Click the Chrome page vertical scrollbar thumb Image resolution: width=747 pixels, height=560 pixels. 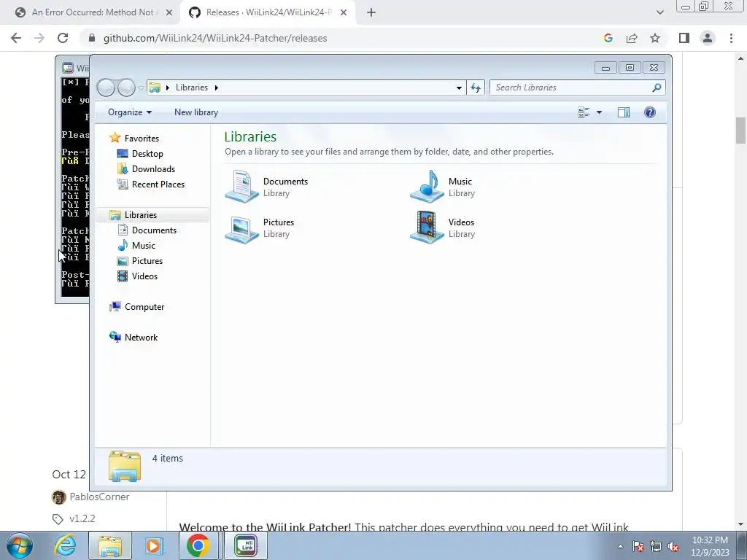pos(740,130)
